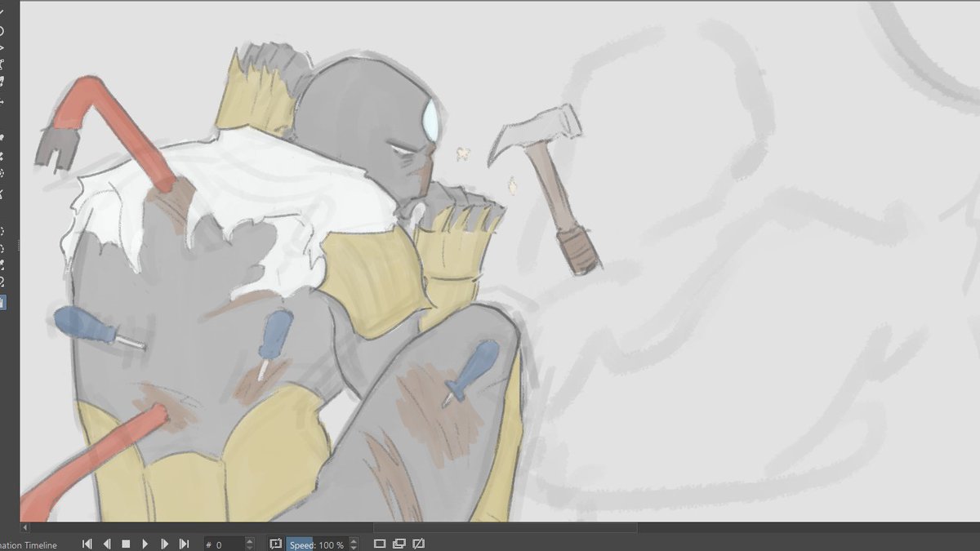Image resolution: width=980 pixels, height=551 pixels.
Task: Add a blank frame
Action: tap(380, 544)
